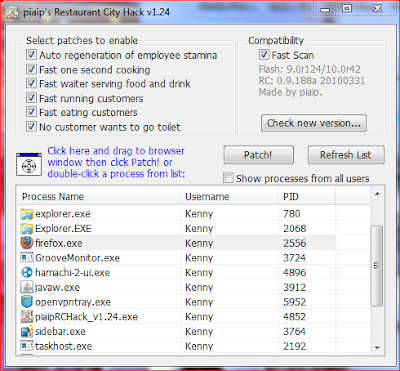Sort by PID column header
This screenshot has height=371, width=400.
[x=307, y=196]
